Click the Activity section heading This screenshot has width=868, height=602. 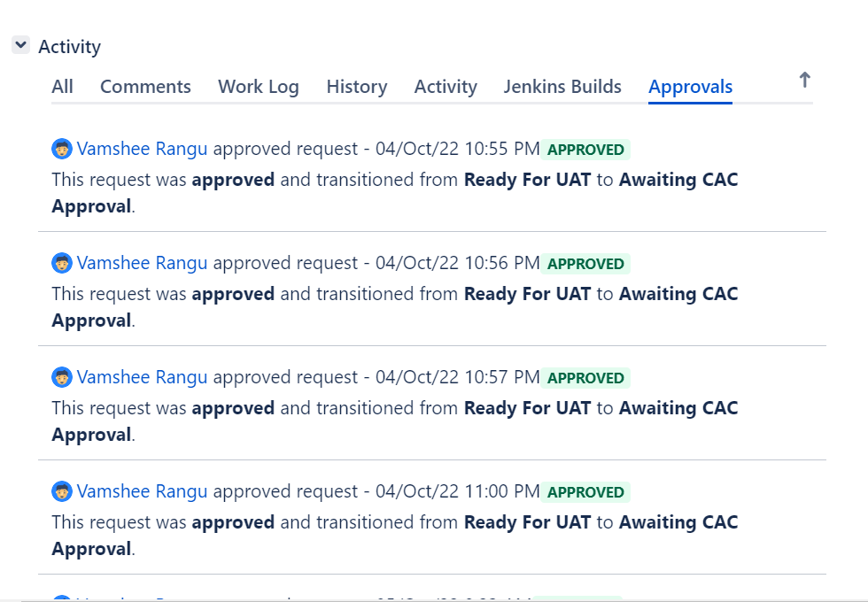point(70,46)
